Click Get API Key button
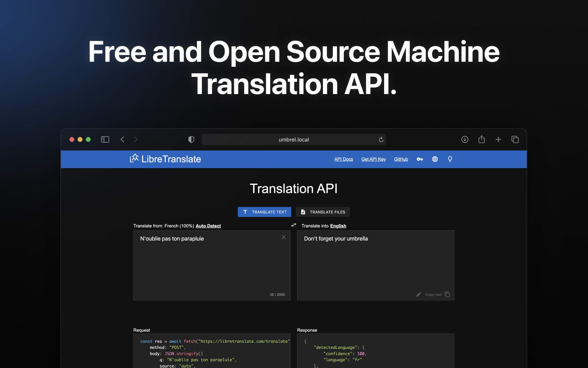This screenshot has height=368, width=588. (373, 159)
